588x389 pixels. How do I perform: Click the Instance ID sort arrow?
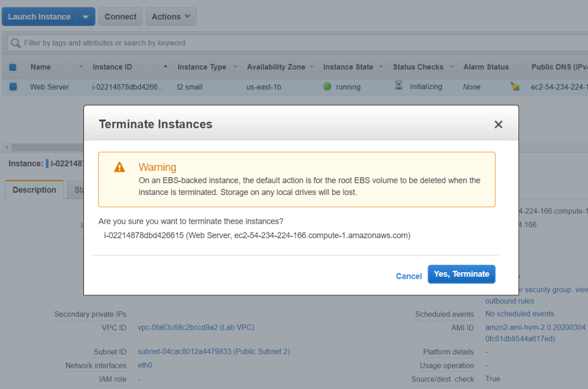[x=166, y=67]
